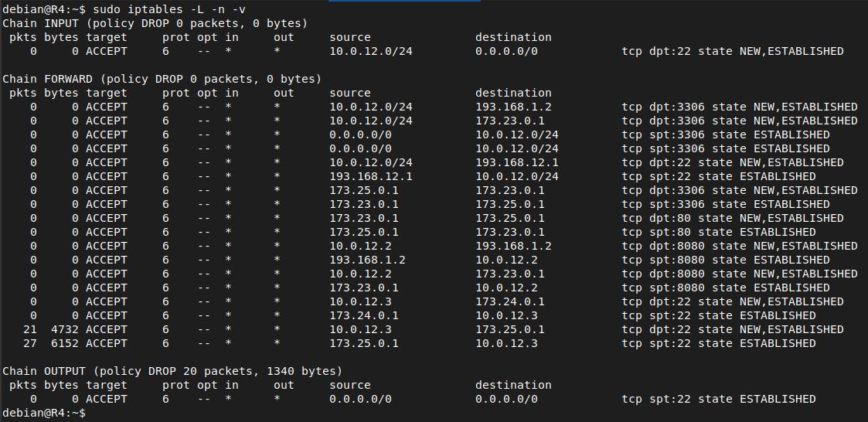
Task: Click source 193.168.12.1 in the spt:22 rule
Action: tap(371, 176)
